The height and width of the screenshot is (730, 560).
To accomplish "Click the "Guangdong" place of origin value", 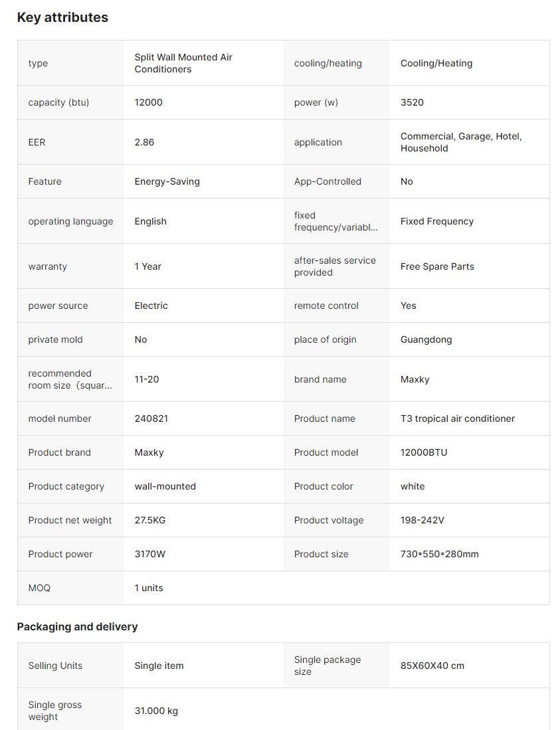I will pos(426,339).
